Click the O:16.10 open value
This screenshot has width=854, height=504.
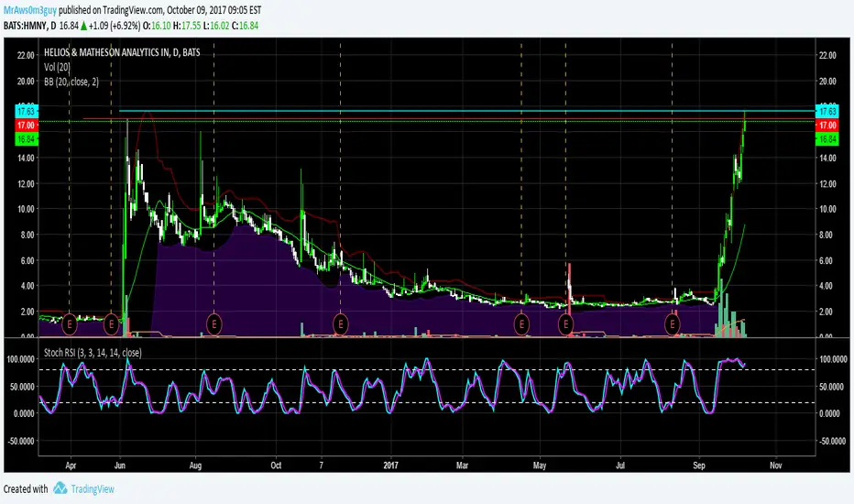coord(157,26)
